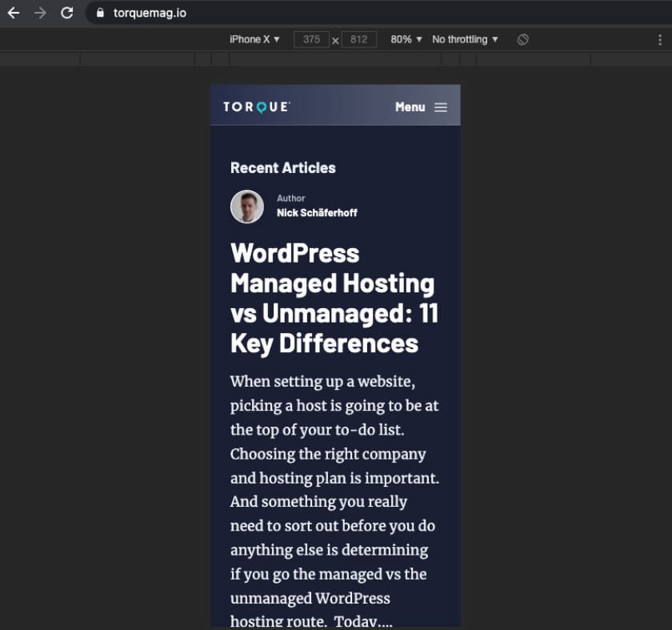Open the 80% zoom dropdown
672x630 pixels.
(x=406, y=39)
